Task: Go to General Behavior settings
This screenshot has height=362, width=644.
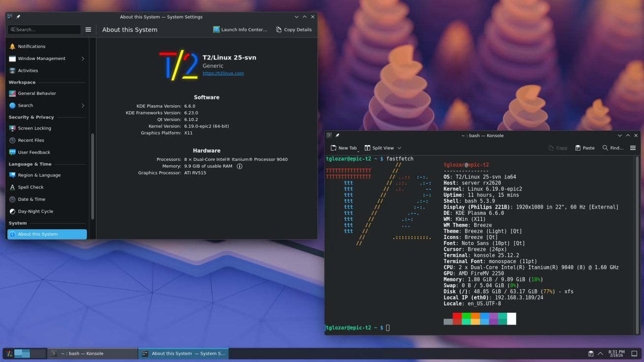Action: pyautogui.click(x=47, y=93)
